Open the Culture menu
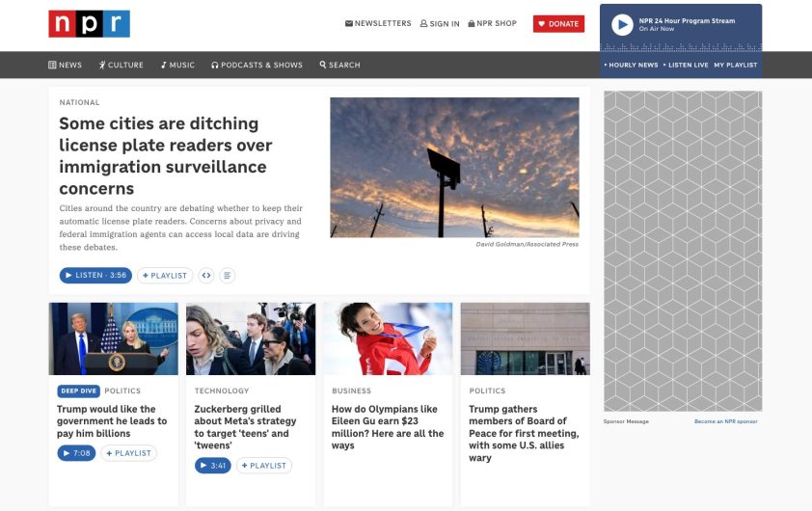 [122, 65]
